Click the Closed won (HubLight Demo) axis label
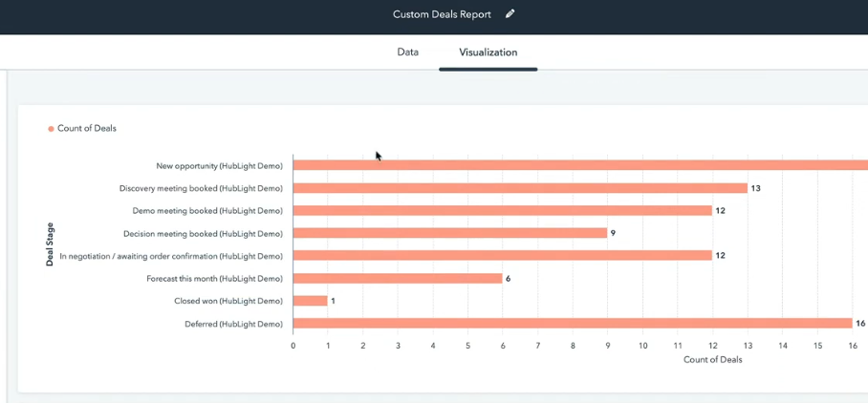 tap(228, 301)
